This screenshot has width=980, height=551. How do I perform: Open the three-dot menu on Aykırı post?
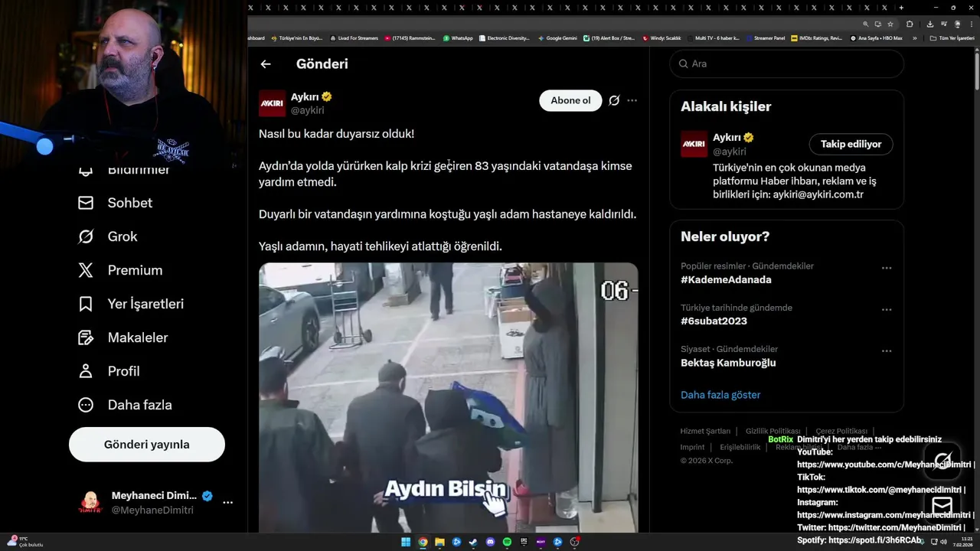(632, 100)
